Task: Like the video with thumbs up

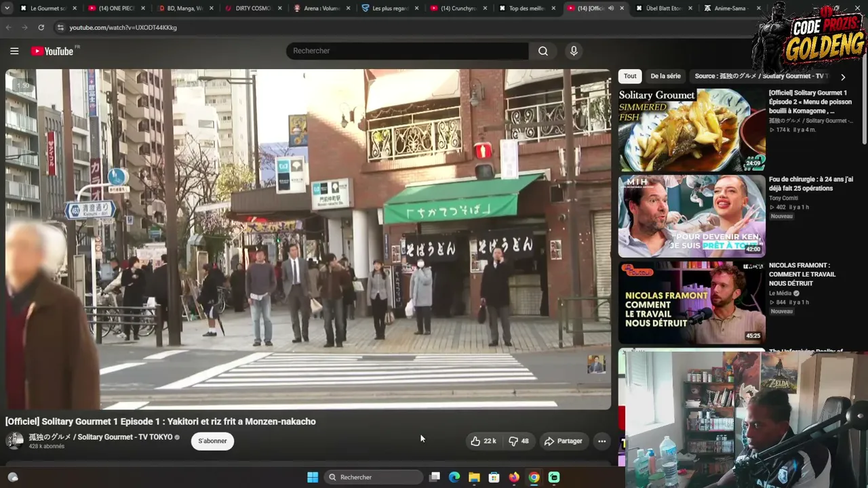Action: click(483, 441)
